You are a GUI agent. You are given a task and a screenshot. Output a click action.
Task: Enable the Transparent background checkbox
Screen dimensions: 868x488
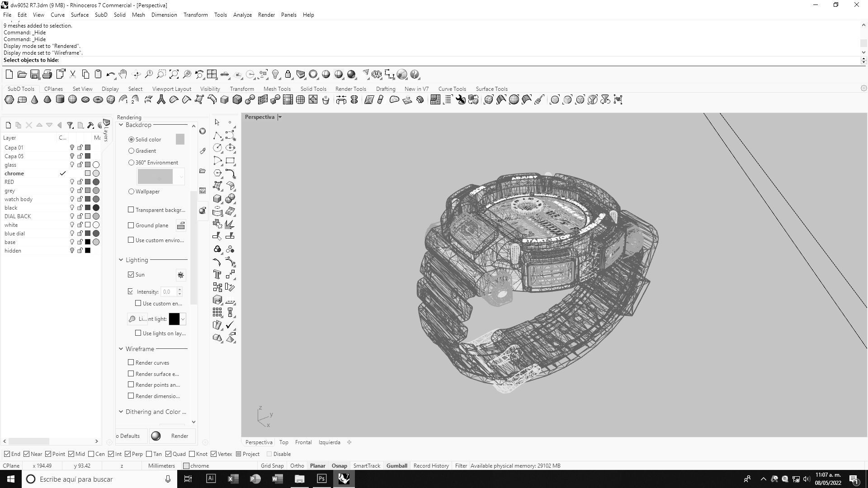[131, 210]
